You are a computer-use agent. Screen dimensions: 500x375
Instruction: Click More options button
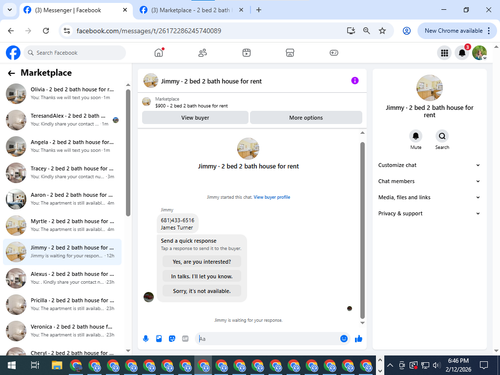(306, 118)
